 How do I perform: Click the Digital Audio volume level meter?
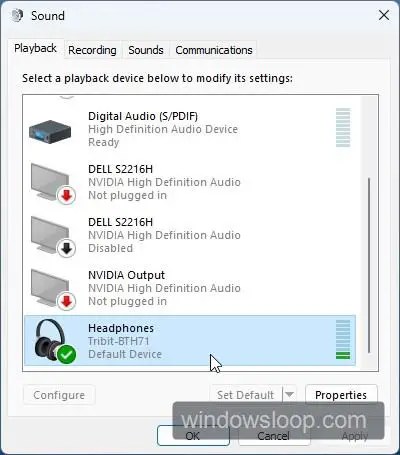(x=343, y=128)
